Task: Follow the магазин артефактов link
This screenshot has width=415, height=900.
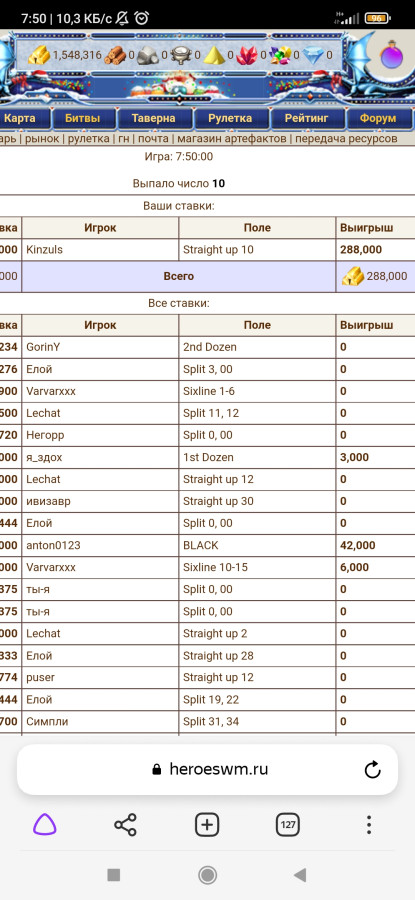Action: click(231, 138)
